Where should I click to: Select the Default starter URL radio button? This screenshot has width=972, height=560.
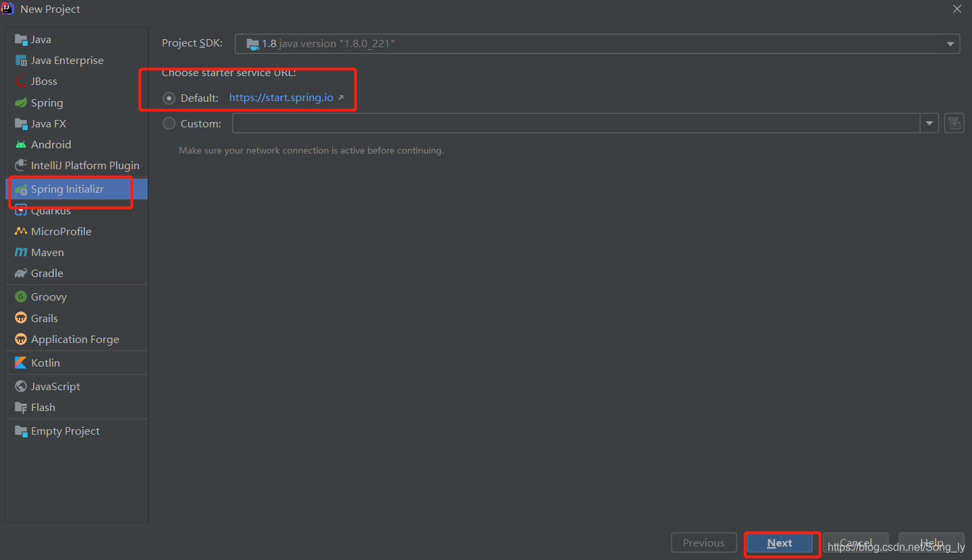pos(169,98)
